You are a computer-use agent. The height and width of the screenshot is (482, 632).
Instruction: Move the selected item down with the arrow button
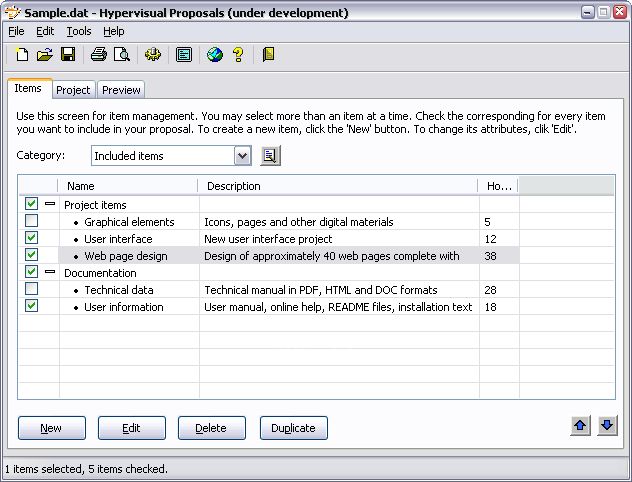point(607,426)
